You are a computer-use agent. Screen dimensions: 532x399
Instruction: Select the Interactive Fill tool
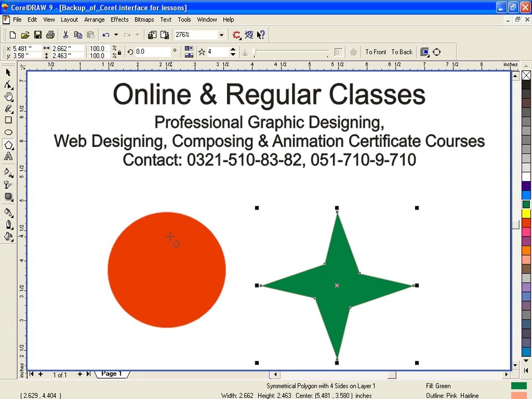coord(8,172)
